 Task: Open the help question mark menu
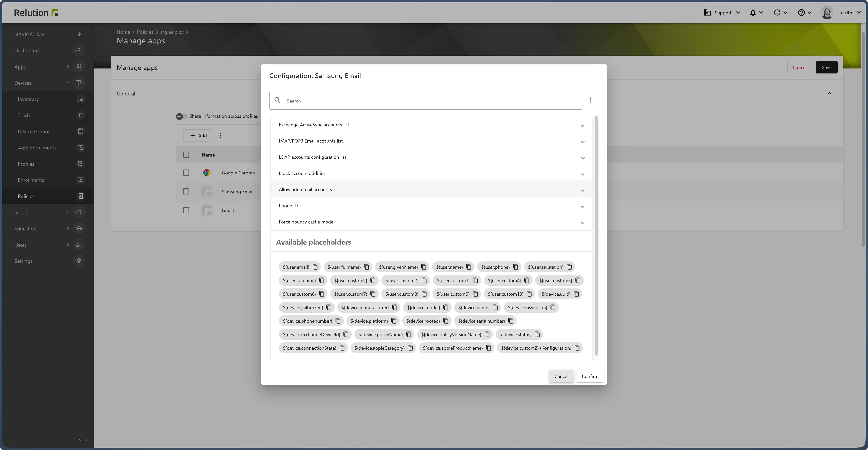tap(801, 13)
